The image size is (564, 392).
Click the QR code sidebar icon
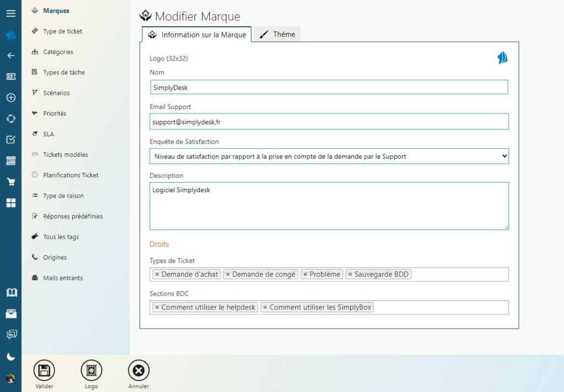10,161
